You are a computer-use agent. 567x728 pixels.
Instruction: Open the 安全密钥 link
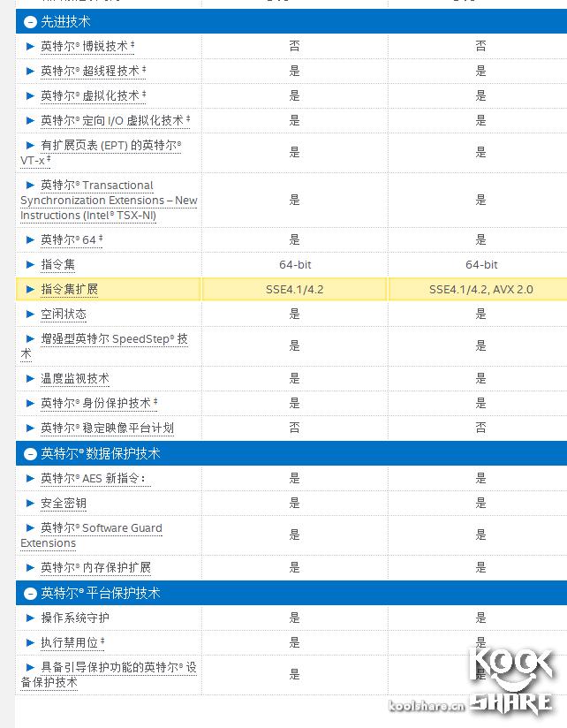click(x=63, y=504)
